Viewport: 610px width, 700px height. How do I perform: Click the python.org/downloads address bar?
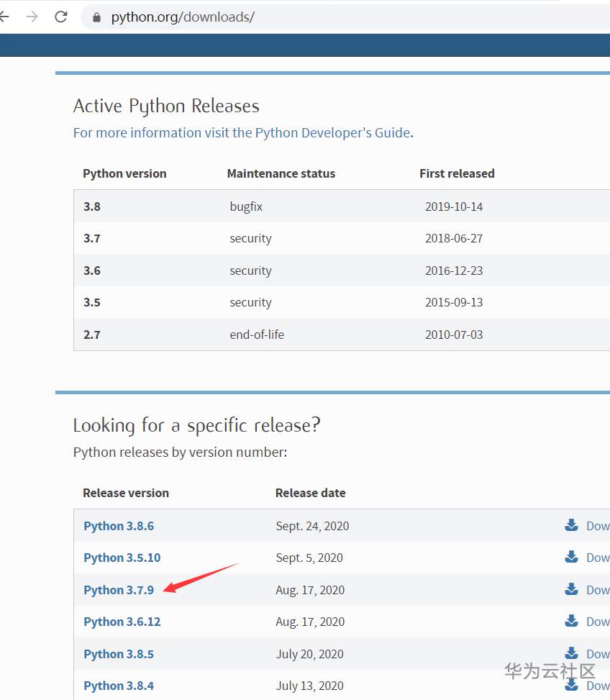coord(324,17)
